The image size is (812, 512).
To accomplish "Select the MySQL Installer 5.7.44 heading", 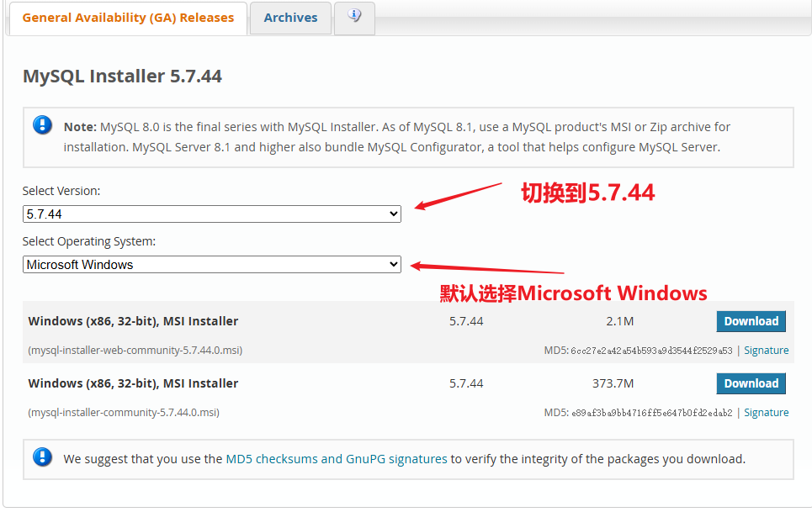I will coord(122,76).
